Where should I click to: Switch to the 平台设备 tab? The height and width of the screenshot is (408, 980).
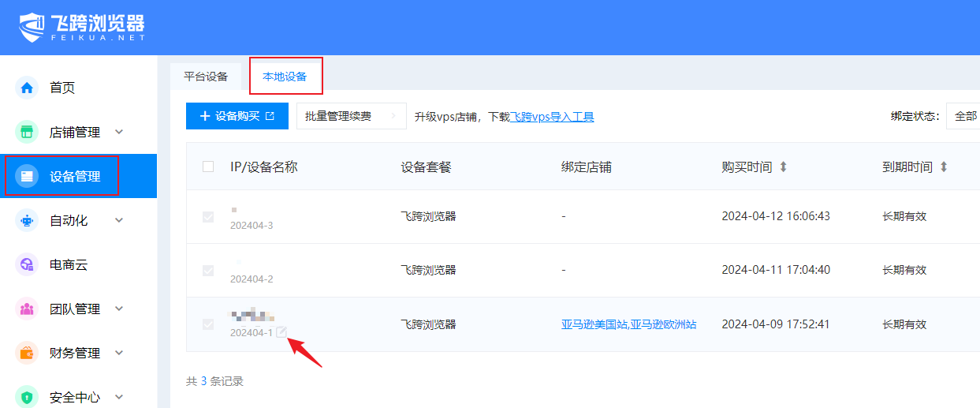pos(206,77)
